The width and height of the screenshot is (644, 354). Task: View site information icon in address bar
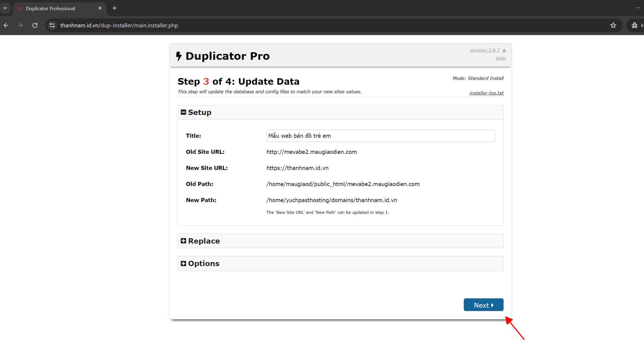click(52, 25)
